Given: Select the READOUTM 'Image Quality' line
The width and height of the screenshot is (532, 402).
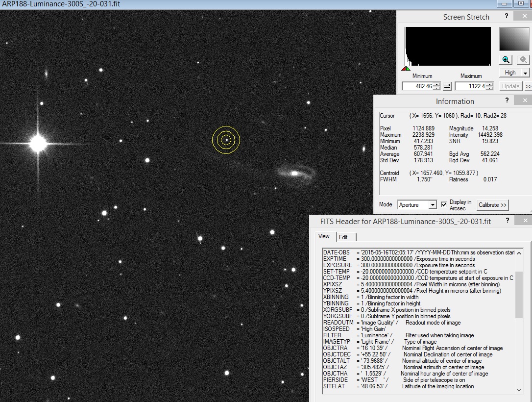Looking at the screenshot, I should point(392,323).
